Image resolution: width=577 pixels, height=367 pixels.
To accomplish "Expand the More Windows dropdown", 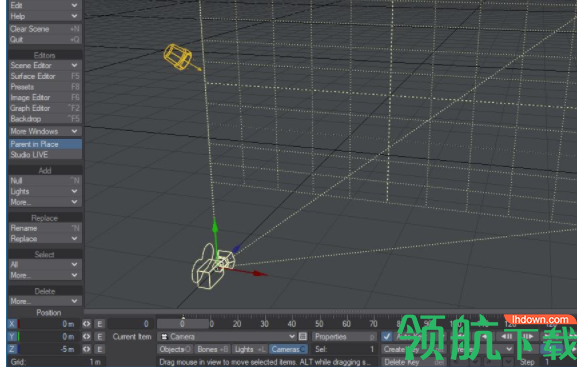I will coord(45,131).
